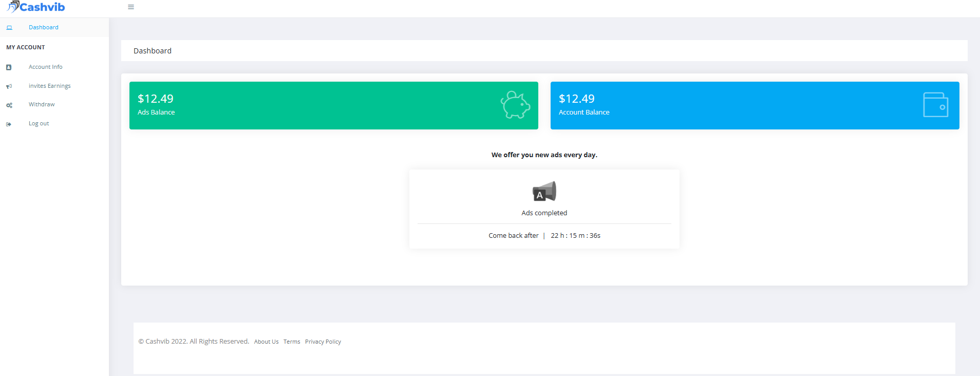
Task: Log out of the account
Action: click(39, 124)
